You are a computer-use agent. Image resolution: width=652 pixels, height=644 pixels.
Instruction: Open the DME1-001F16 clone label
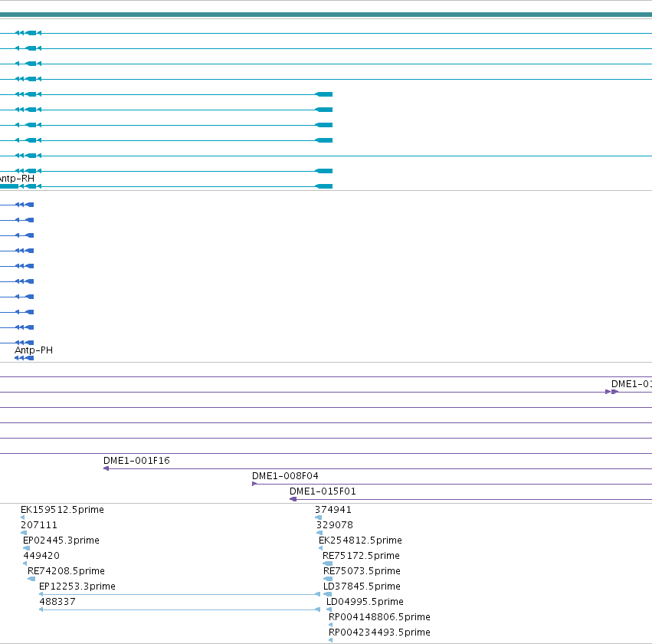136,461
